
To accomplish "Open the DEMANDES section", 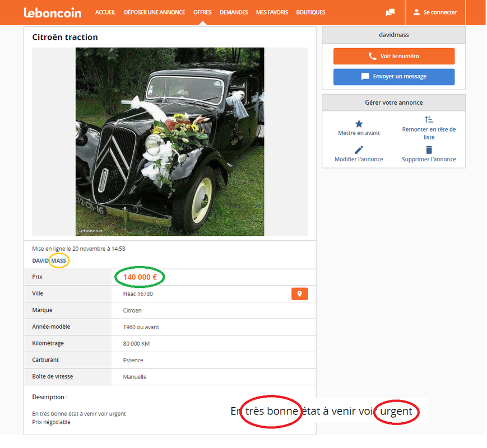I will (x=234, y=12).
